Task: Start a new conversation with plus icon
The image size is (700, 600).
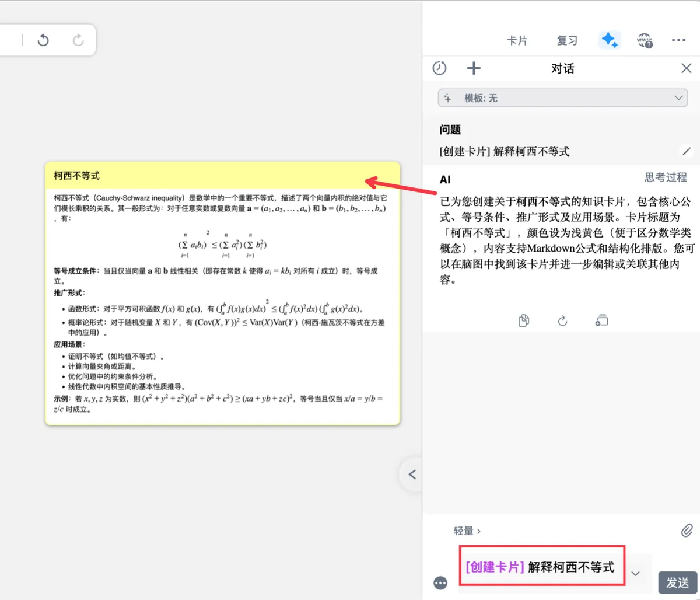Action: (x=474, y=68)
